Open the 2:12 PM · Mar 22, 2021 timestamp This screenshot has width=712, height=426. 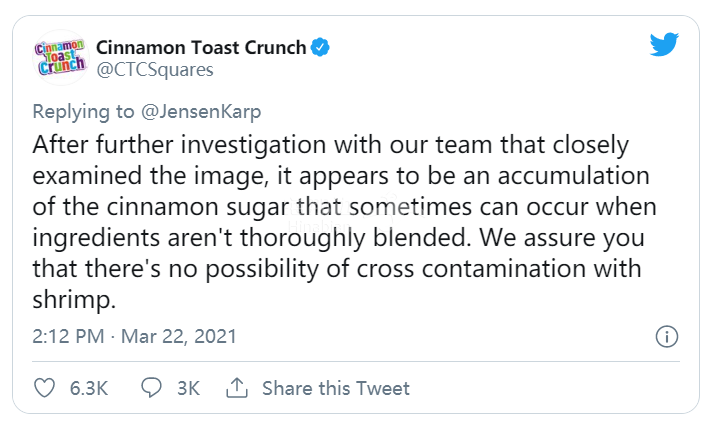coord(134,337)
